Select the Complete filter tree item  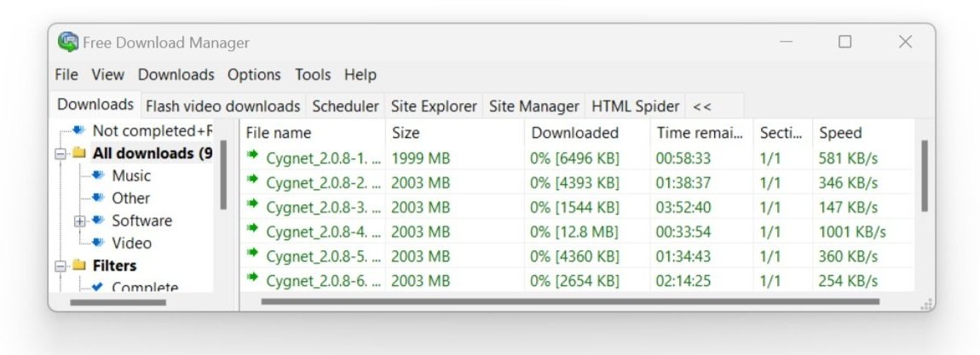point(145,287)
